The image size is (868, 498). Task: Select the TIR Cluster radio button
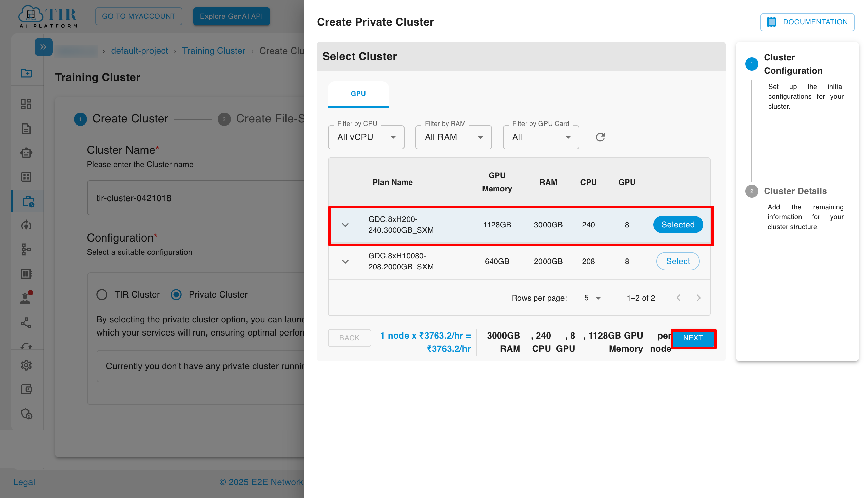(102, 294)
